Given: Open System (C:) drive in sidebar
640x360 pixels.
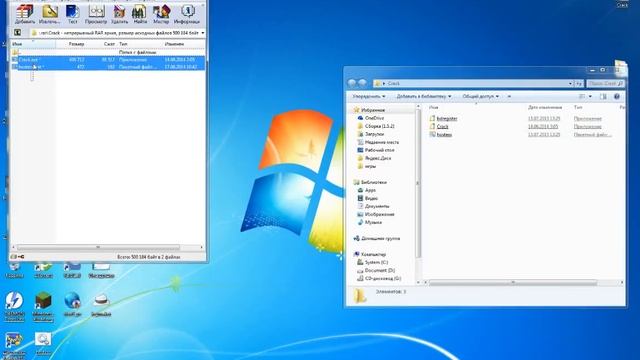Looking at the screenshot, I should [x=373, y=262].
